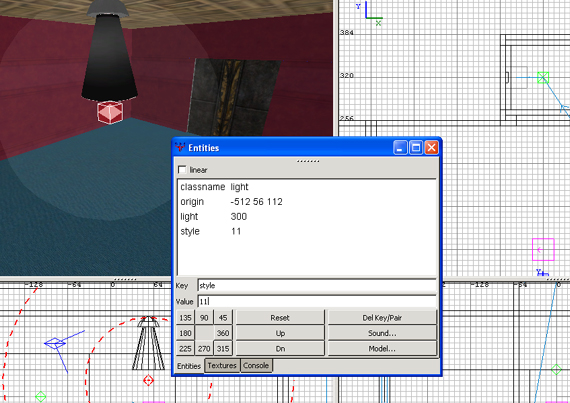
Task: Click the Del Key/Pair button
Action: pyautogui.click(x=382, y=318)
